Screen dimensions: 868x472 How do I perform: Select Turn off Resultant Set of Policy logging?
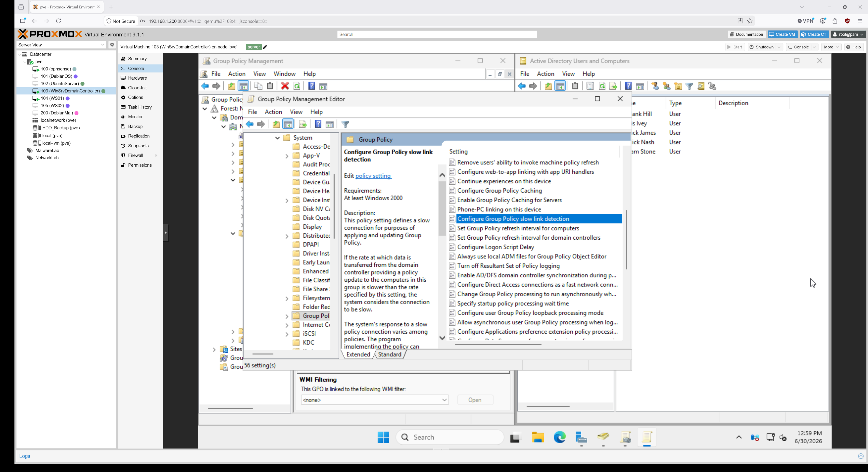[508, 266]
